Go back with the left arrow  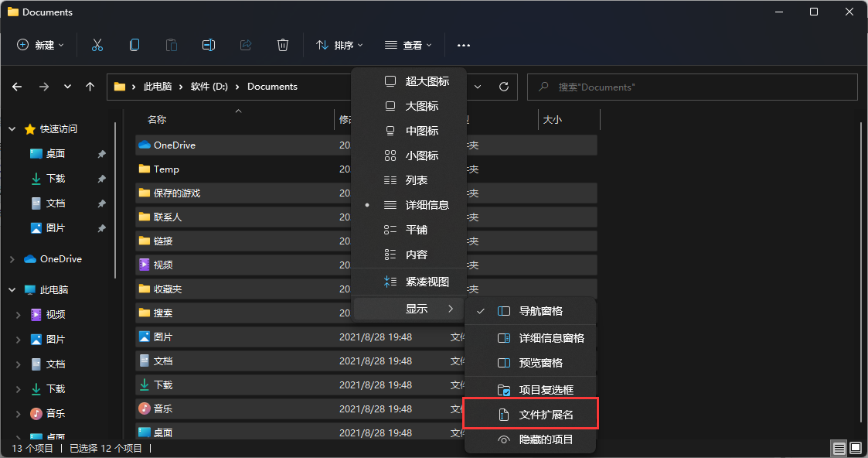(17, 87)
